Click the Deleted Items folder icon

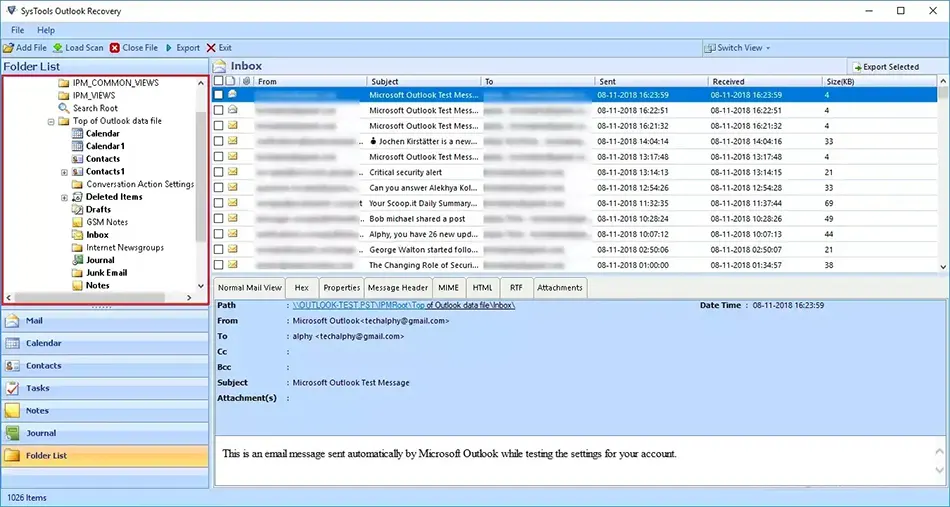pos(77,197)
